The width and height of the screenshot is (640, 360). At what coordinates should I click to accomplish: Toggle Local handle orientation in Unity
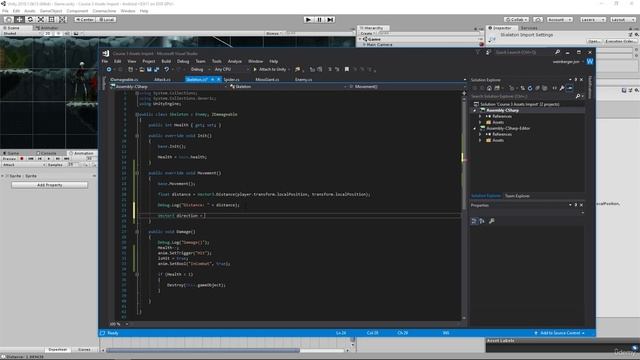coord(106,20)
